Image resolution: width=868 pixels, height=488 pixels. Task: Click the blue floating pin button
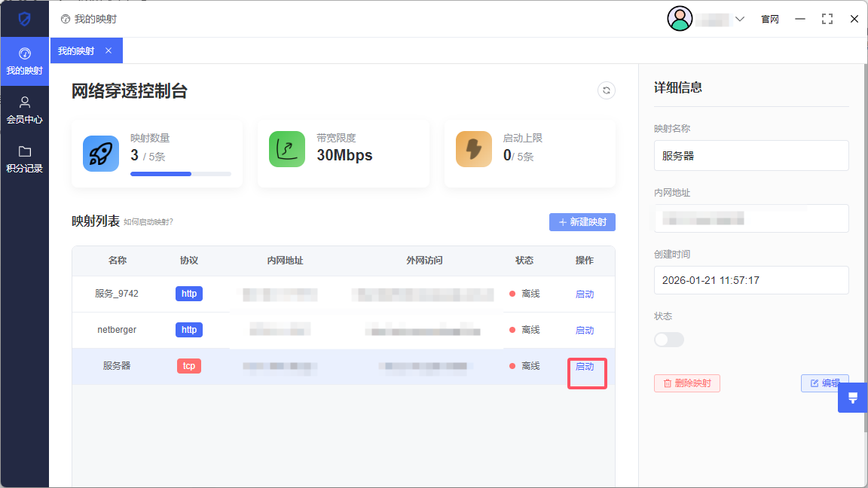(853, 398)
